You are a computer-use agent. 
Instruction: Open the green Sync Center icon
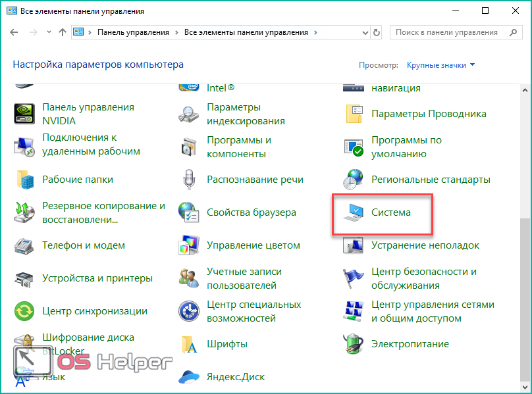24,311
